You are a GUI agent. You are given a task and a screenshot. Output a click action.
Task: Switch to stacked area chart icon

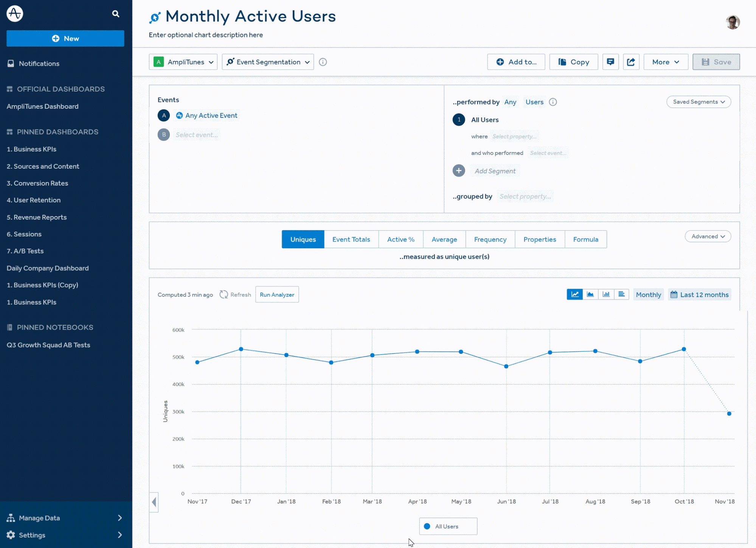coord(590,294)
